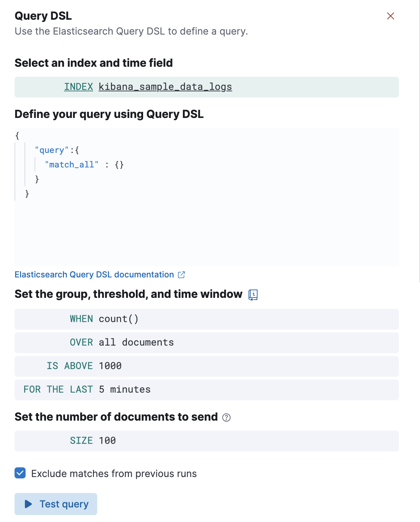This screenshot has width=420, height=522.
Task: Click the 1000 threshold value
Action: (x=110, y=366)
